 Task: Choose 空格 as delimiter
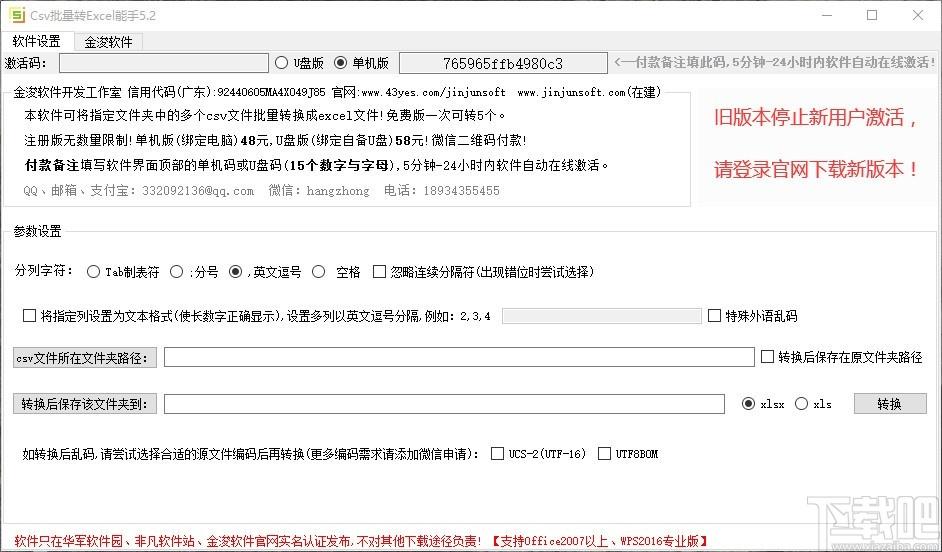click(x=318, y=272)
